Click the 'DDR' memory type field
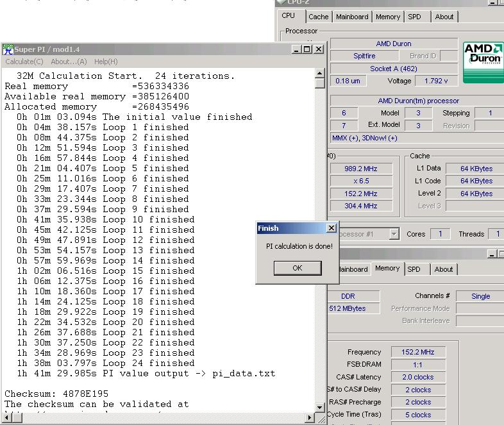 [x=353, y=296]
